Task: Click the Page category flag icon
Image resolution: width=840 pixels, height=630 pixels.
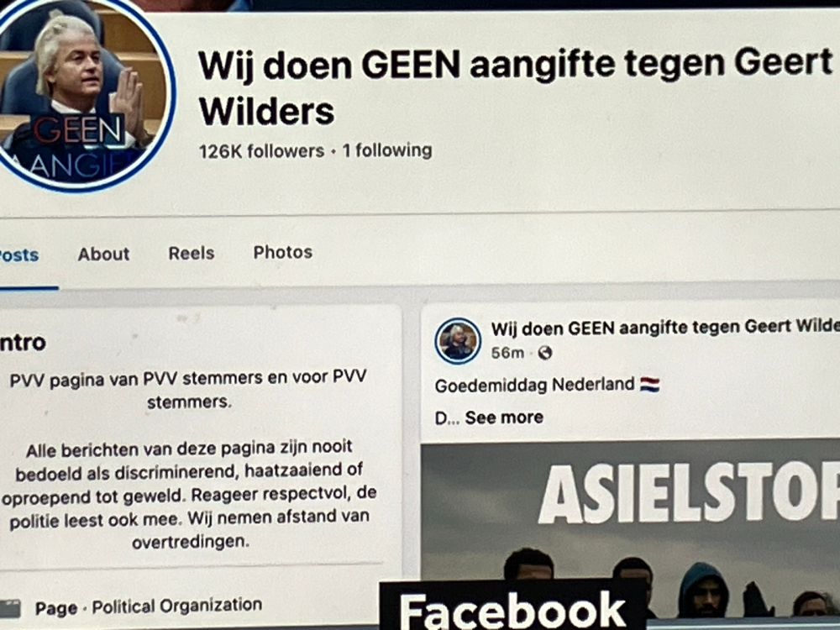Action: coord(10,609)
